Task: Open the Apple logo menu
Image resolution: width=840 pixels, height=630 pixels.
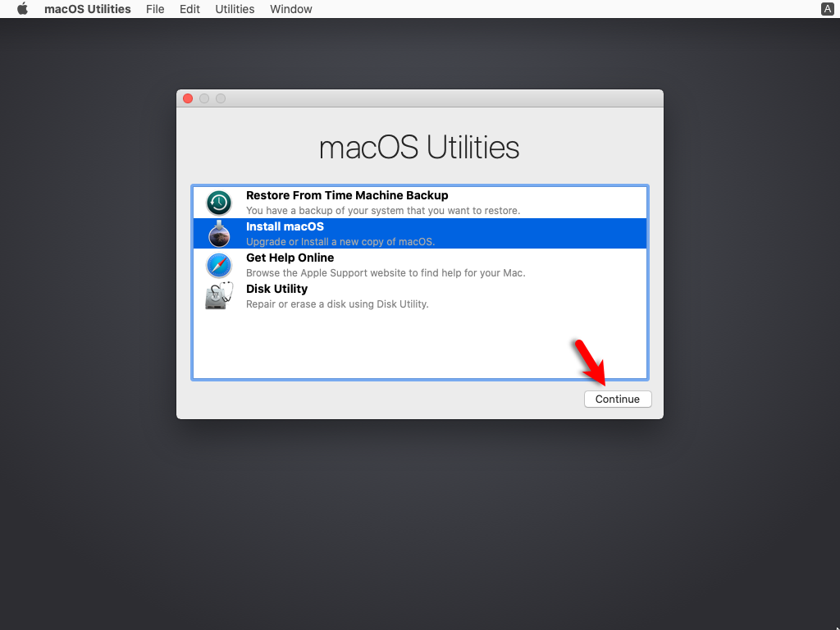Action: click(22, 9)
